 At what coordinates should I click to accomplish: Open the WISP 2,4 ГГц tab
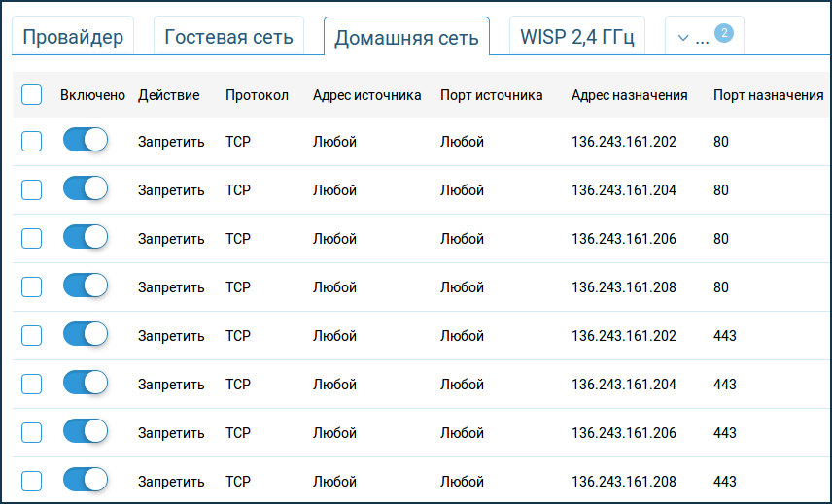coord(576,37)
